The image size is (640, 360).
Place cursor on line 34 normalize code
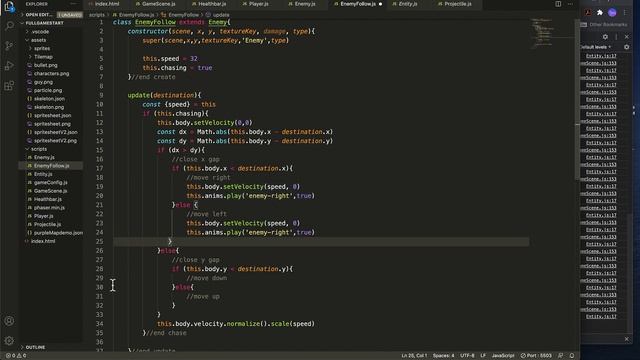tap(236, 324)
